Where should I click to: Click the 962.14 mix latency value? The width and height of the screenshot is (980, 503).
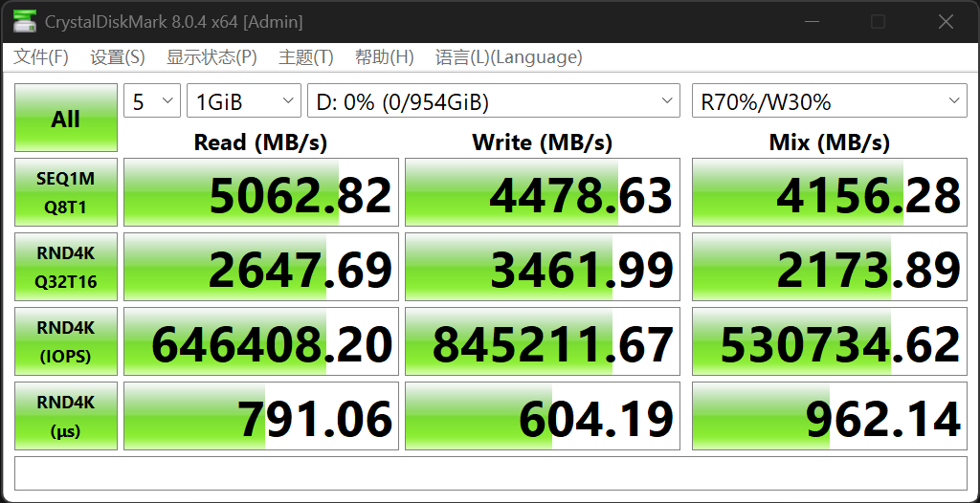tap(830, 416)
